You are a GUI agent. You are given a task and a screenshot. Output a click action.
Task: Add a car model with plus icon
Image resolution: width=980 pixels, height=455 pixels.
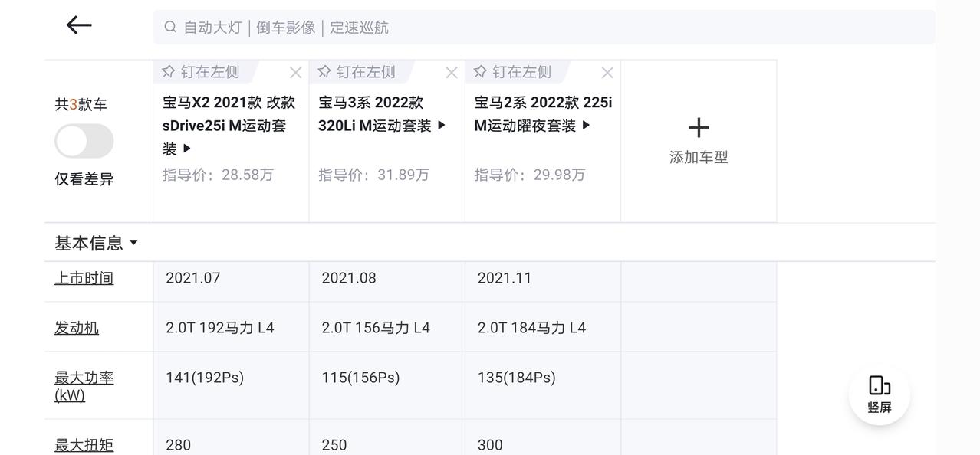tap(699, 126)
